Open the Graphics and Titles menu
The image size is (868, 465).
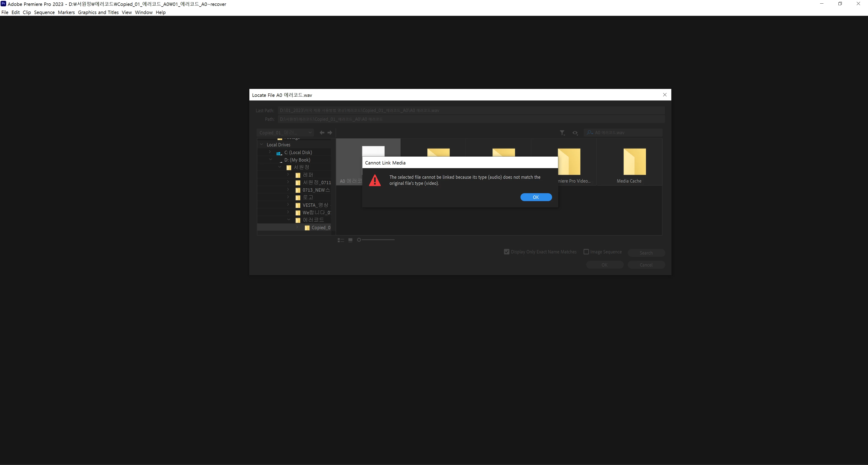pyautogui.click(x=98, y=12)
